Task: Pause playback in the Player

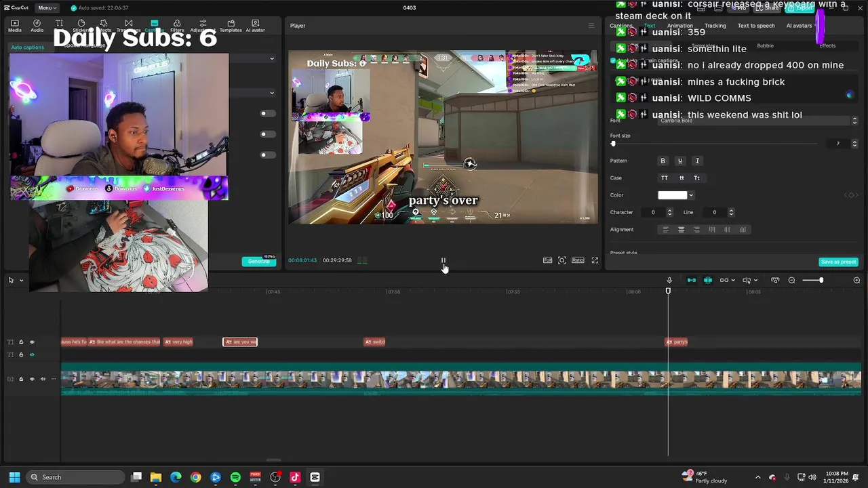Action: 443,260
